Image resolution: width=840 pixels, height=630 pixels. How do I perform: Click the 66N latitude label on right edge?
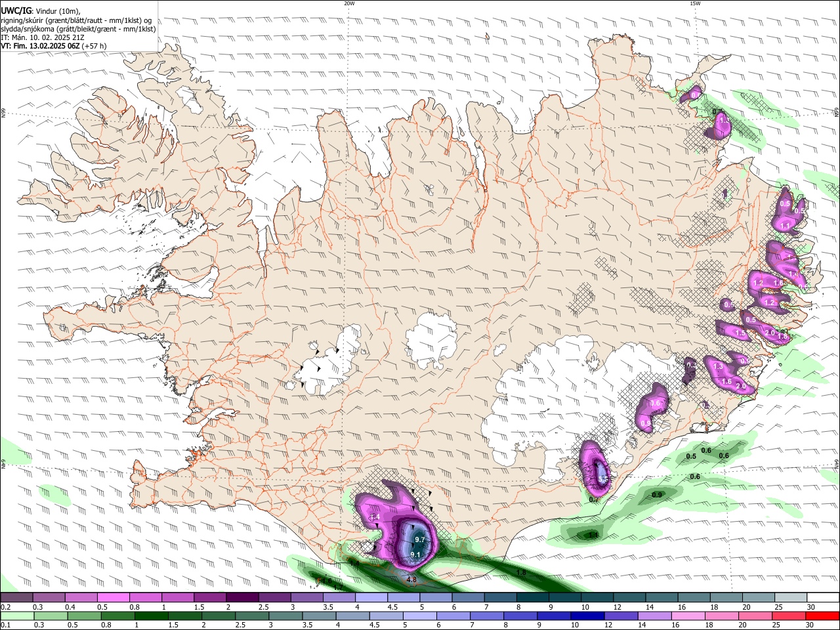[837, 112]
